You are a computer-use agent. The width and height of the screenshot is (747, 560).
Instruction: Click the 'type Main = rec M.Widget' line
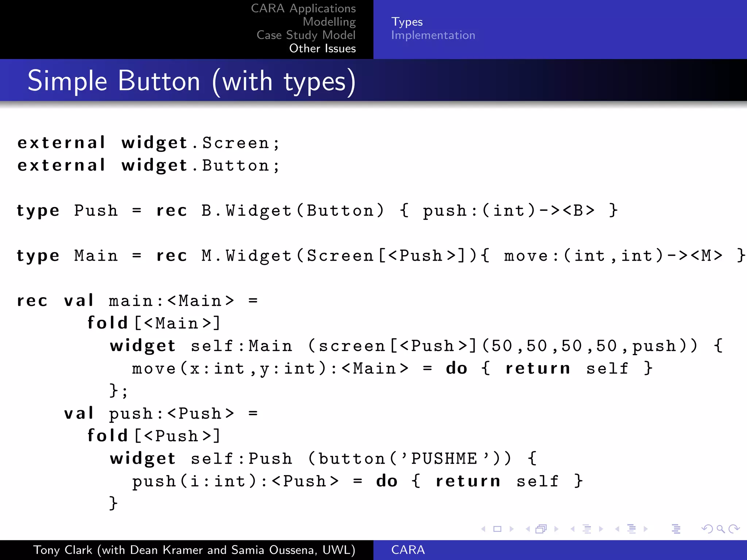click(x=381, y=256)
